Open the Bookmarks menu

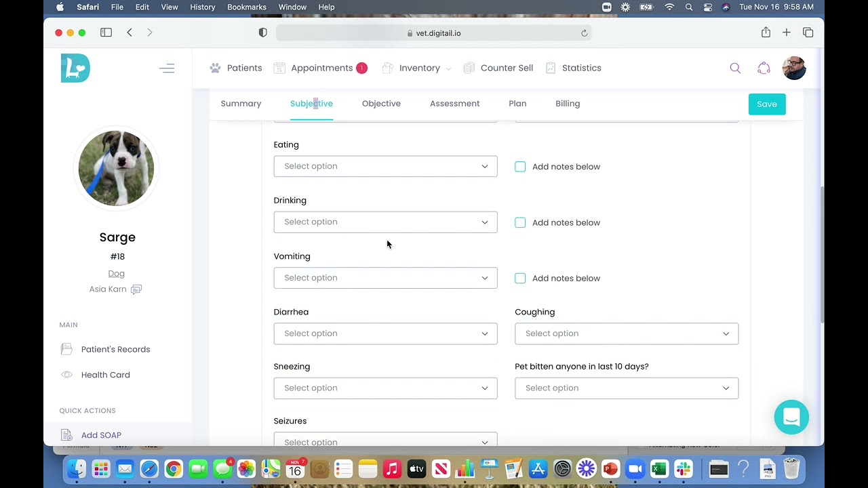point(247,7)
